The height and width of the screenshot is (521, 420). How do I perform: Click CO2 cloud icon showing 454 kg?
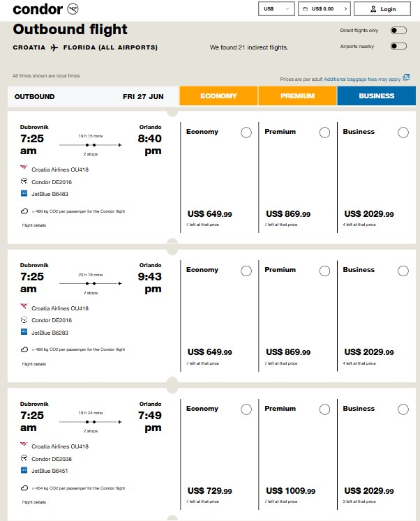(24, 488)
